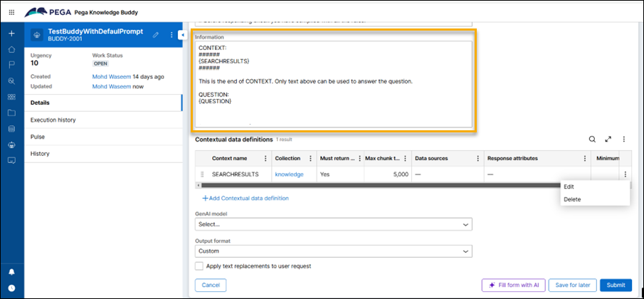This screenshot has height=299, width=644.
Task: Click Mohd Waseem link next to Updated
Action: click(x=112, y=87)
